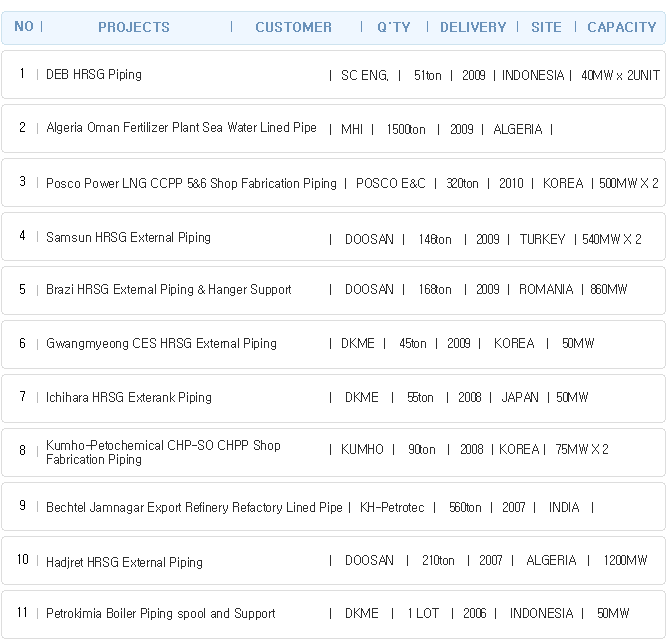Click 'TURKEY' site
The image size is (667, 643).
click(542, 239)
